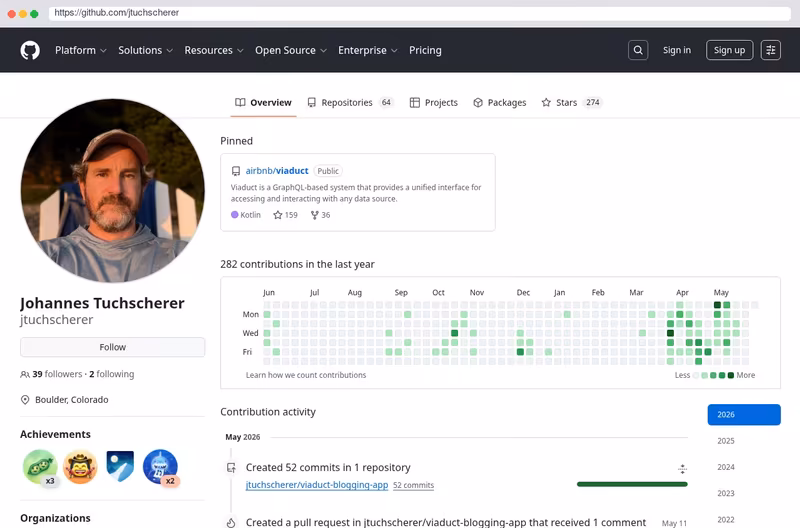Click the pull request icon on timeline

[231, 522]
